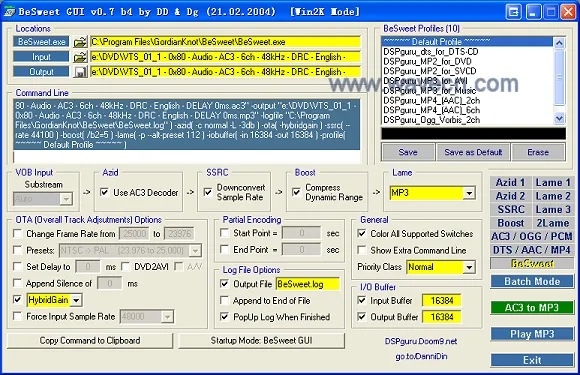Viewport: 580px width, 375px height.
Task: Enable Change Frame Rate from checkbox
Action: 17,234
